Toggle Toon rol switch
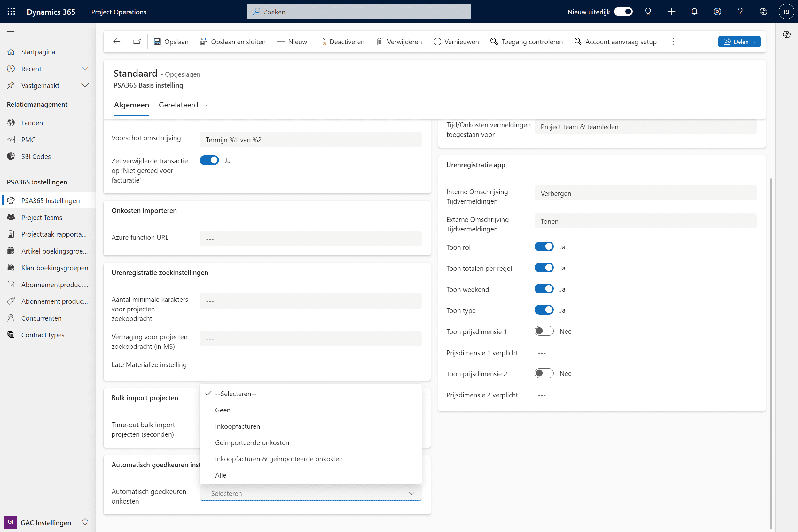This screenshot has height=532, width=798. (544, 247)
